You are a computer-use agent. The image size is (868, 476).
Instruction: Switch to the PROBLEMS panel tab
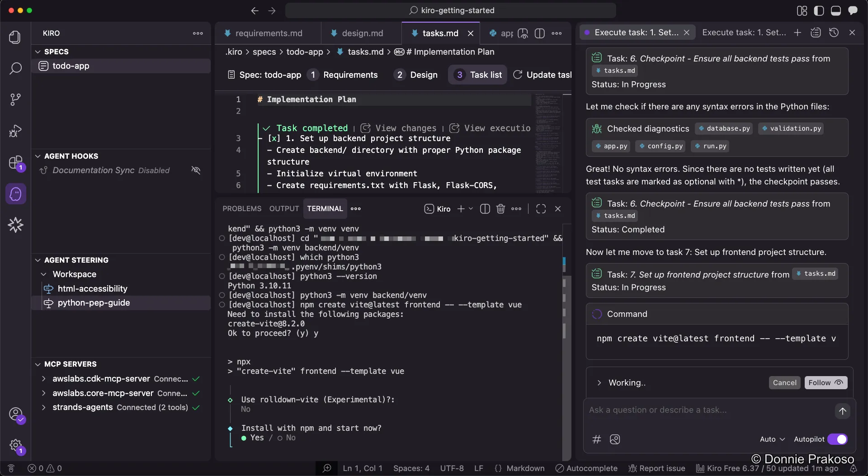coord(242,209)
